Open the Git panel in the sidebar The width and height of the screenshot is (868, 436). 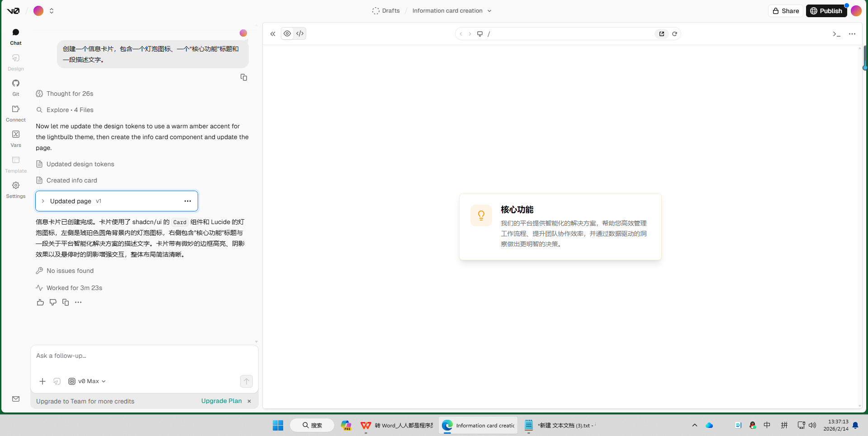15,87
